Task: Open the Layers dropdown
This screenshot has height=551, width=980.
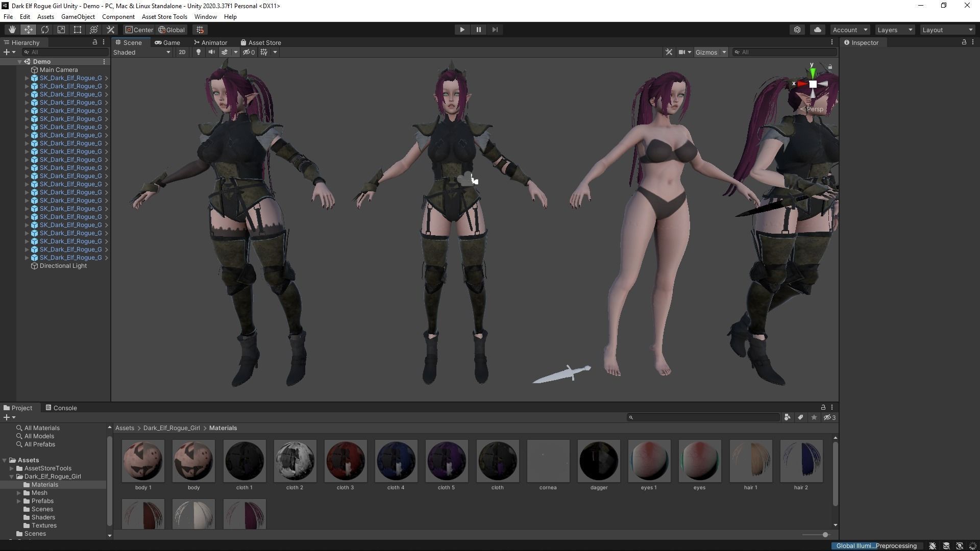Action: click(894, 30)
